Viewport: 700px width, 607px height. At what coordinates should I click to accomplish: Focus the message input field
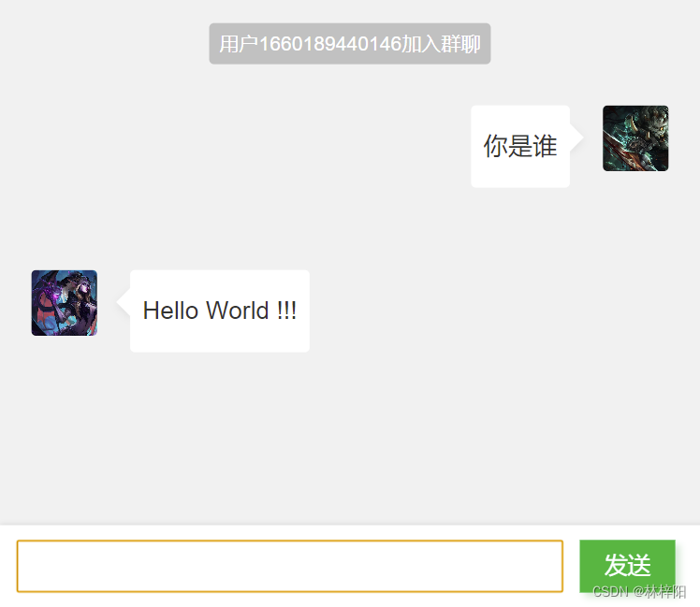(x=290, y=567)
